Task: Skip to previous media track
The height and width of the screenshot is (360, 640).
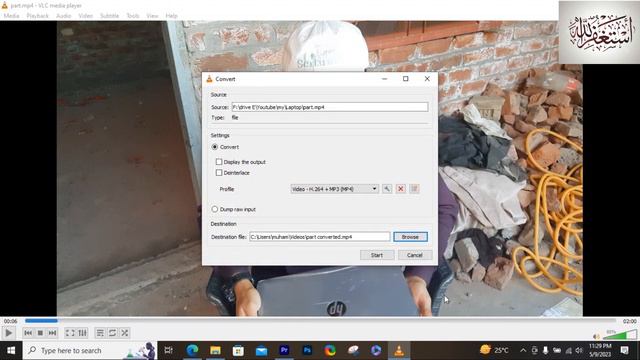Action: (28, 333)
